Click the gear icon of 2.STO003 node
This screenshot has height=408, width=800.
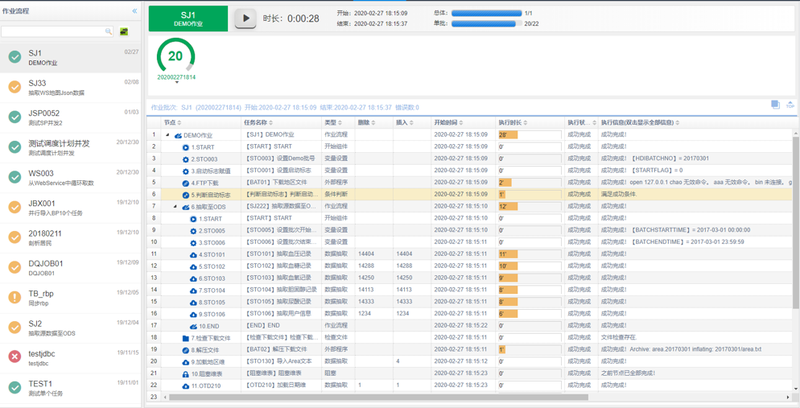[x=186, y=159]
